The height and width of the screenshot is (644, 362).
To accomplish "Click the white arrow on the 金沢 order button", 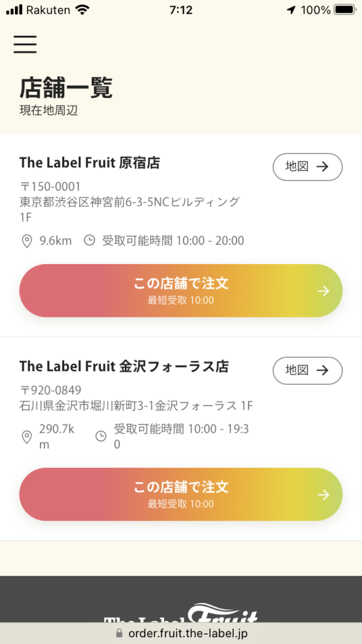I will click(x=324, y=495).
